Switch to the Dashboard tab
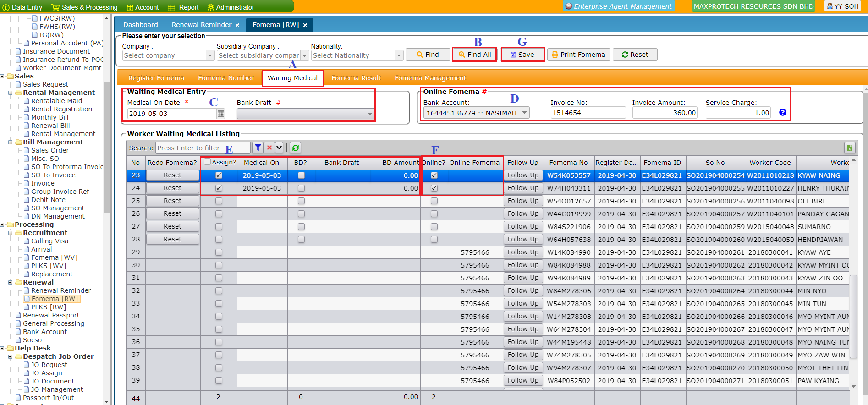The width and height of the screenshot is (868, 405). click(140, 25)
